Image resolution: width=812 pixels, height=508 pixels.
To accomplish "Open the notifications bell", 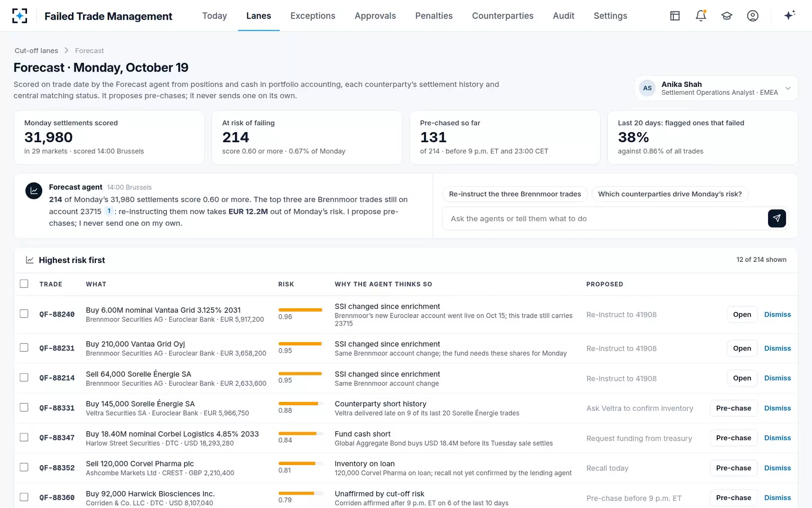I will tap(701, 16).
